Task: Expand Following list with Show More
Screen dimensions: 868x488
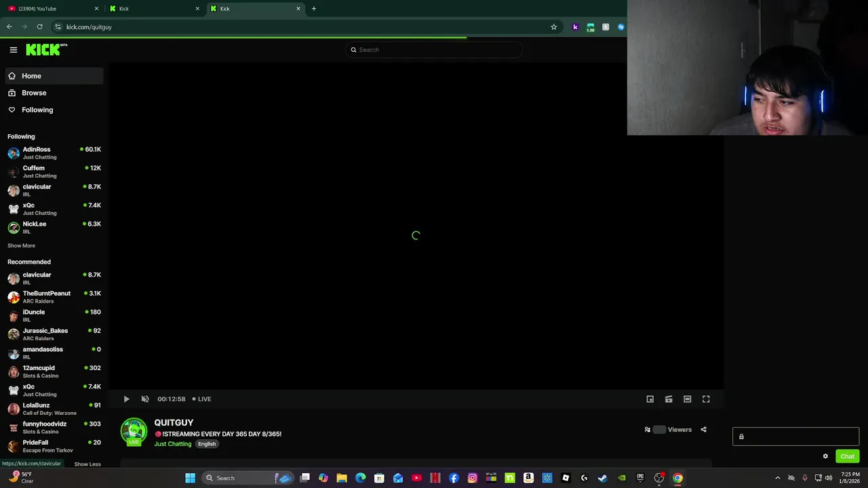Action: (21, 245)
